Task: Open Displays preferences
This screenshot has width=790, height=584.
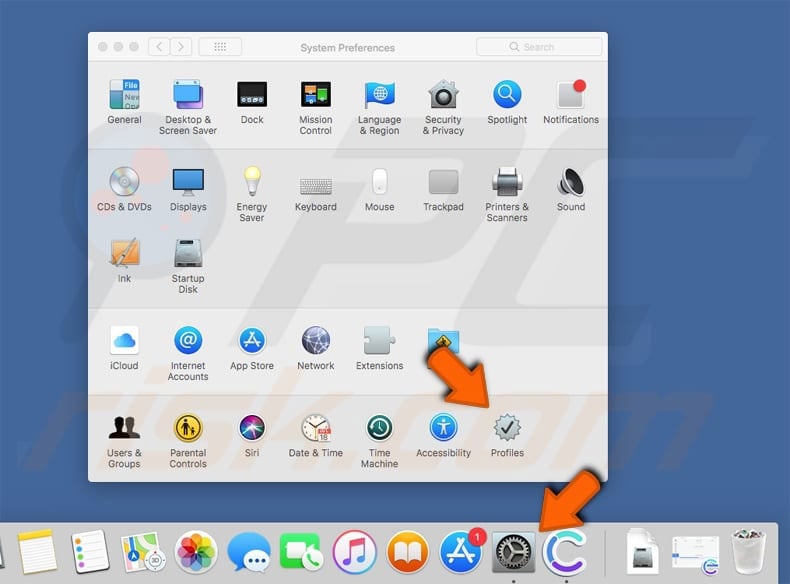Action: click(188, 182)
